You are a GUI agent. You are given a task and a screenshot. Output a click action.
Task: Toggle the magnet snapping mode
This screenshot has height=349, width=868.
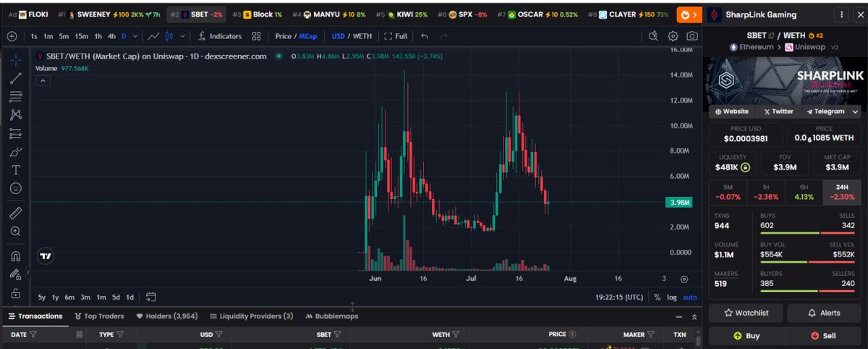point(15,256)
